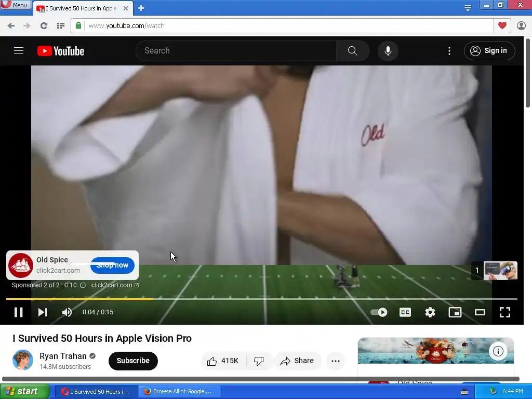Switch to Firefox 'Browse All of Google' taskbar item
The width and height of the screenshot is (532, 399).
pyautogui.click(x=179, y=392)
